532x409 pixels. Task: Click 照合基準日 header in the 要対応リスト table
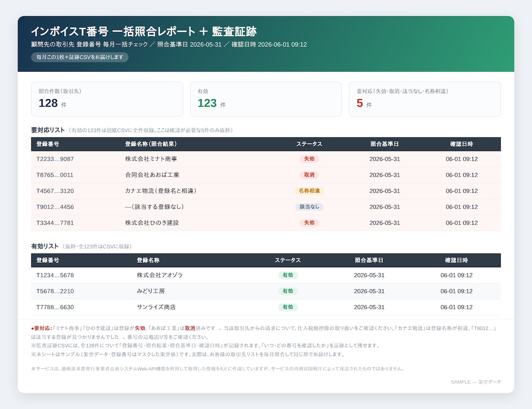(x=385, y=144)
